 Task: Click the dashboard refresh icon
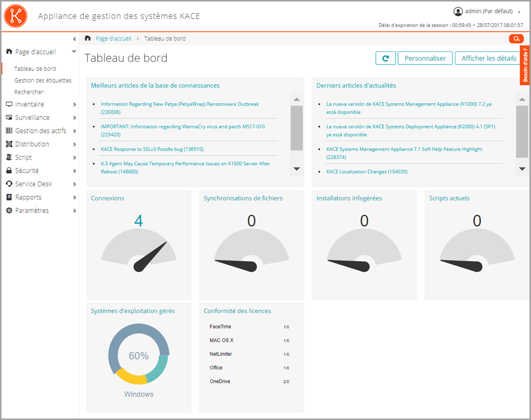pyautogui.click(x=385, y=58)
